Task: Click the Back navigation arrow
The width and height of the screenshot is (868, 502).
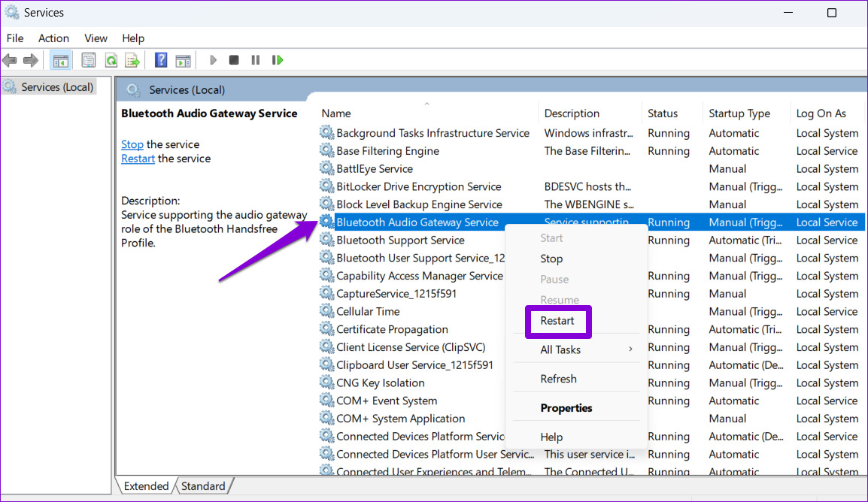Action: tap(10, 59)
